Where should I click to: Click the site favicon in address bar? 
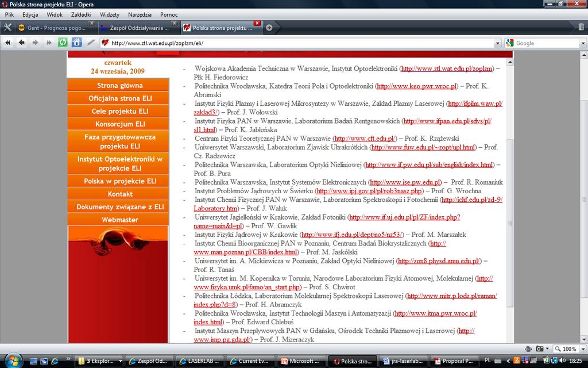click(105, 43)
